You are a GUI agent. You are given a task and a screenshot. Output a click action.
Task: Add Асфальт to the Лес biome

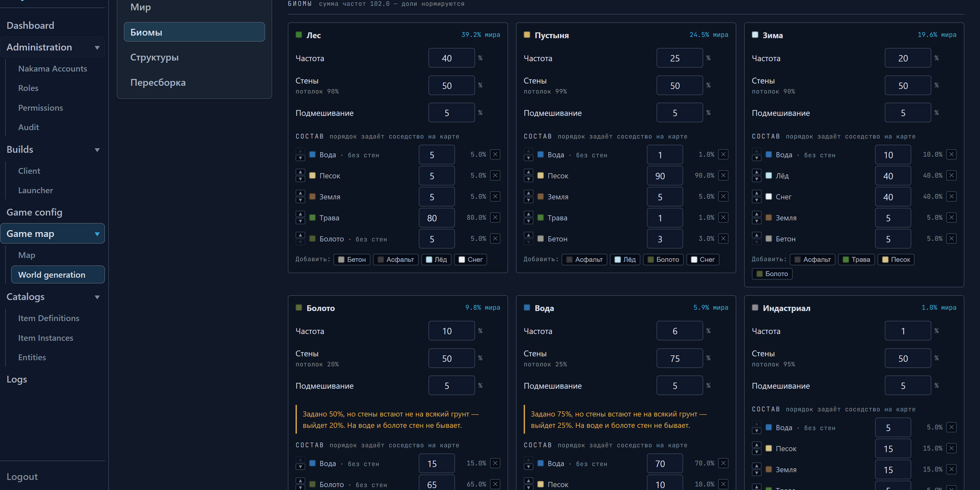[x=396, y=260]
